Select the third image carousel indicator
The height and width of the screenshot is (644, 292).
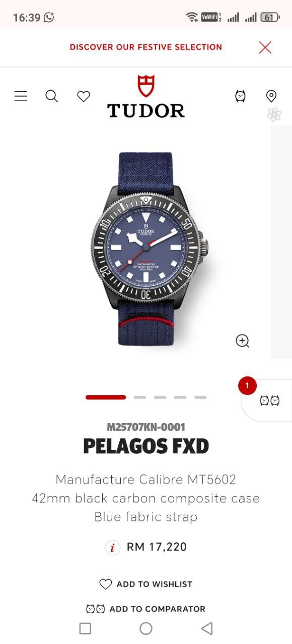(160, 397)
